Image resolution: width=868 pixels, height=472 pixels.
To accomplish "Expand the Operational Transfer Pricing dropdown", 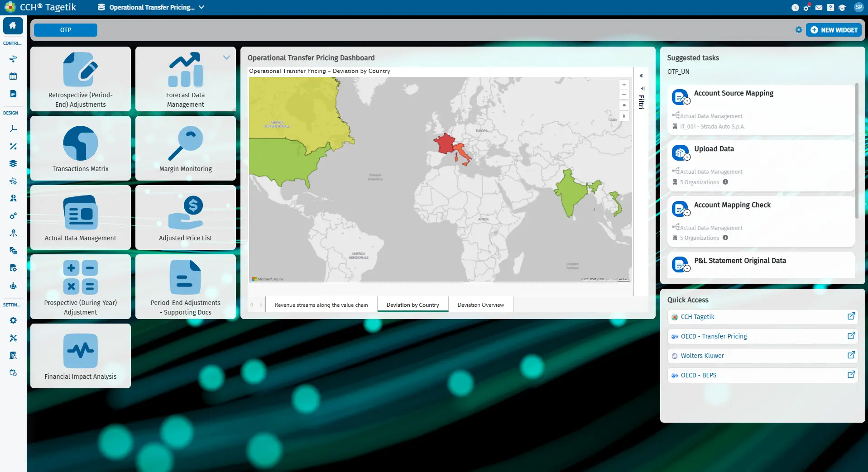I will 201,7.
